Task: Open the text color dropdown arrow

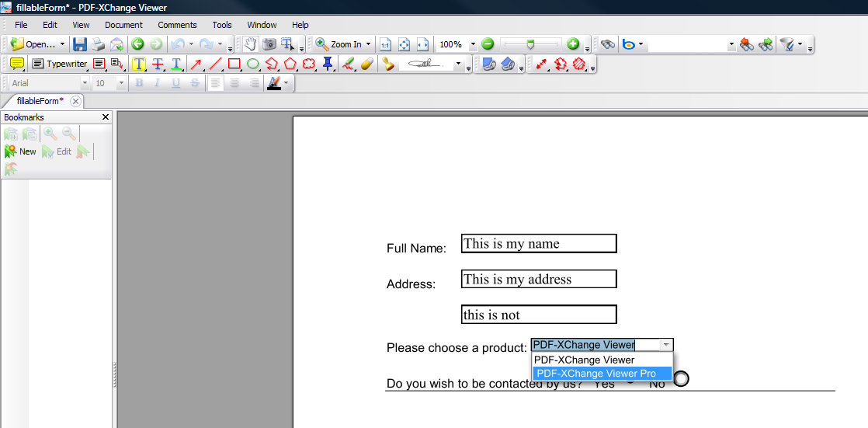Action: pyautogui.click(x=286, y=83)
